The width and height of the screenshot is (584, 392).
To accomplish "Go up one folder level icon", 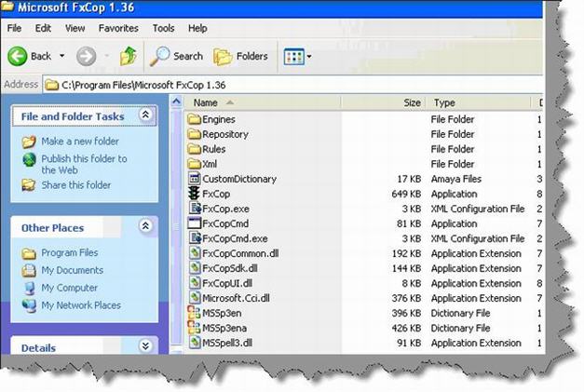I will tap(129, 56).
